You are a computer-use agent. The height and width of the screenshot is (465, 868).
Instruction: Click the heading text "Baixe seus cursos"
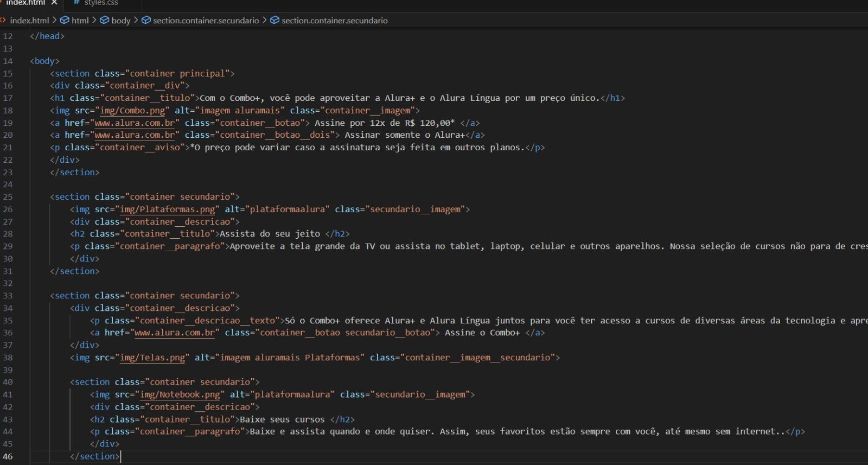(x=282, y=419)
